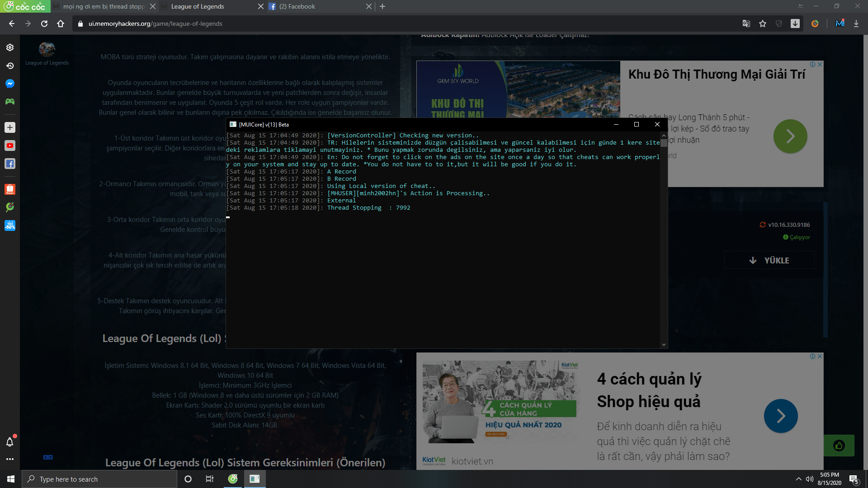
Task: Click the scroll-down arrow in MUICore console
Action: click(664, 345)
